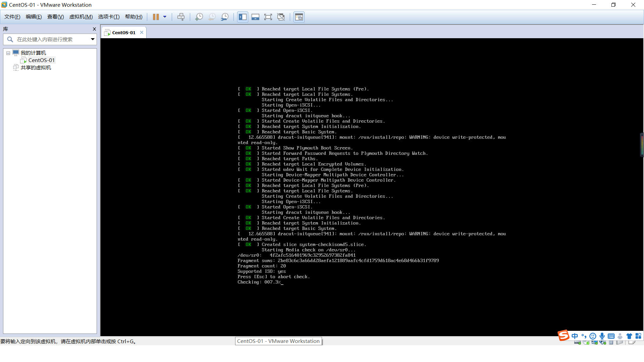The width and height of the screenshot is (644, 362).
Task: Select the CentOS-01 tab
Action: [123, 32]
